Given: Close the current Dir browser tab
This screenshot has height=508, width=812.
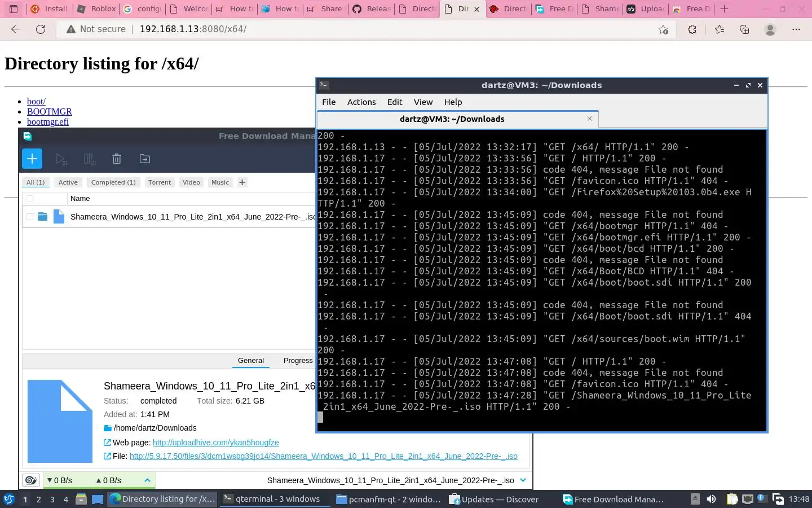Looking at the screenshot, I should pos(477,9).
